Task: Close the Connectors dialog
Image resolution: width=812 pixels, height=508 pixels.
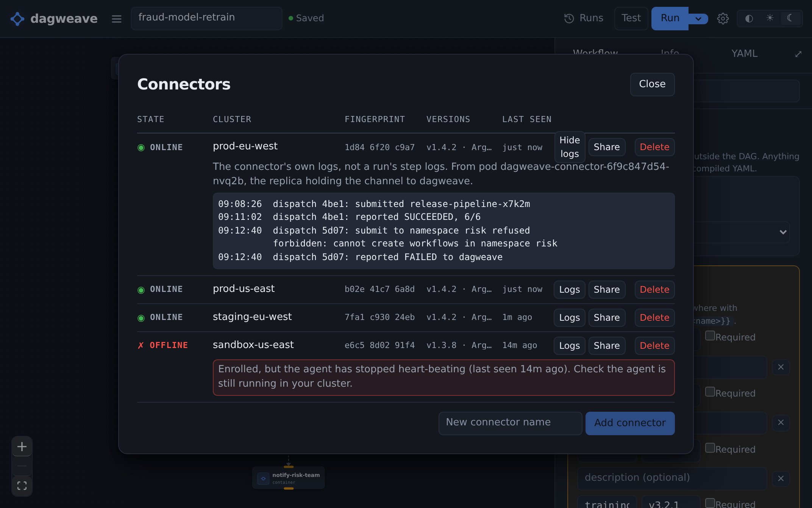Action: (652, 84)
